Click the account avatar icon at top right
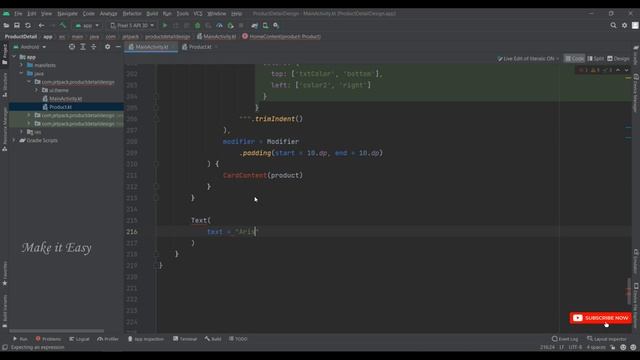Viewport: 640px width, 360px height. pyautogui.click(x=635, y=25)
